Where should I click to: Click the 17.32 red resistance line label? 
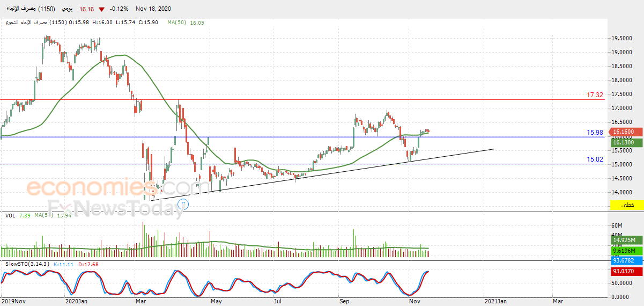click(x=595, y=95)
